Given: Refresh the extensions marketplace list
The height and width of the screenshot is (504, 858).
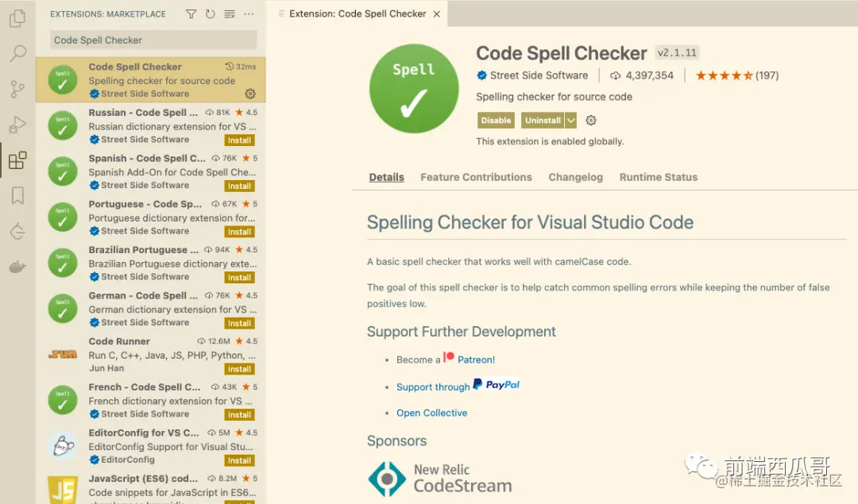Looking at the screenshot, I should click(x=210, y=14).
